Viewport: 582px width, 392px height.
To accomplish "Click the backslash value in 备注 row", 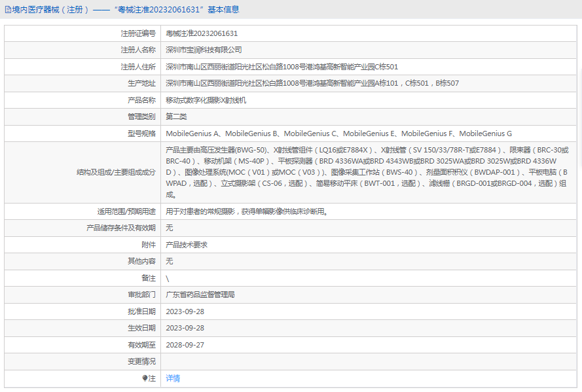I will pyautogui.click(x=168, y=279).
